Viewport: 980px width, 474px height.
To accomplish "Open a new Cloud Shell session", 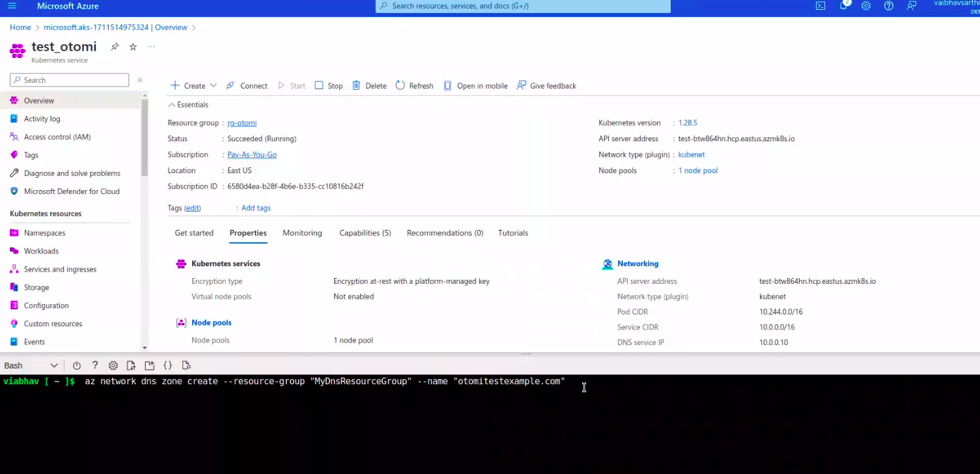I will click(150, 366).
